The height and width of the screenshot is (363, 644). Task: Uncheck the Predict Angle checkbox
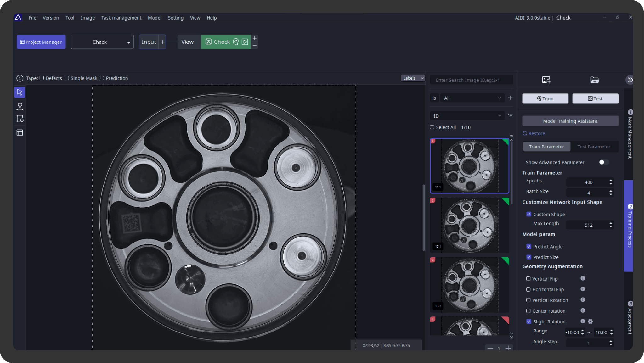point(529,246)
